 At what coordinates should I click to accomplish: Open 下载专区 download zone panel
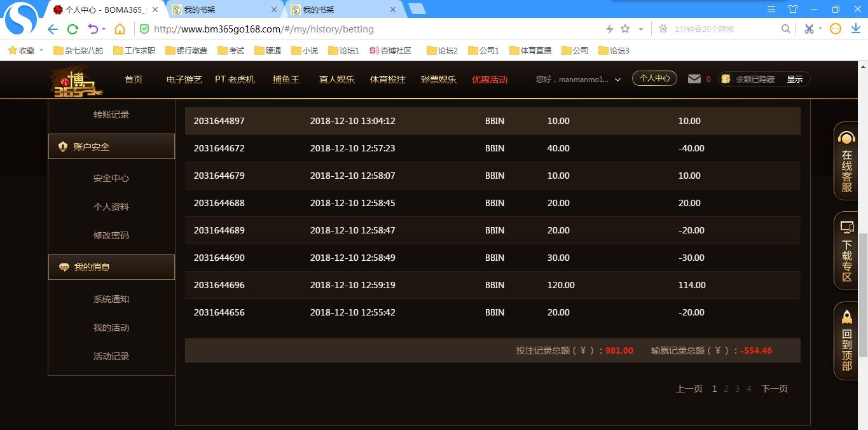coord(846,251)
